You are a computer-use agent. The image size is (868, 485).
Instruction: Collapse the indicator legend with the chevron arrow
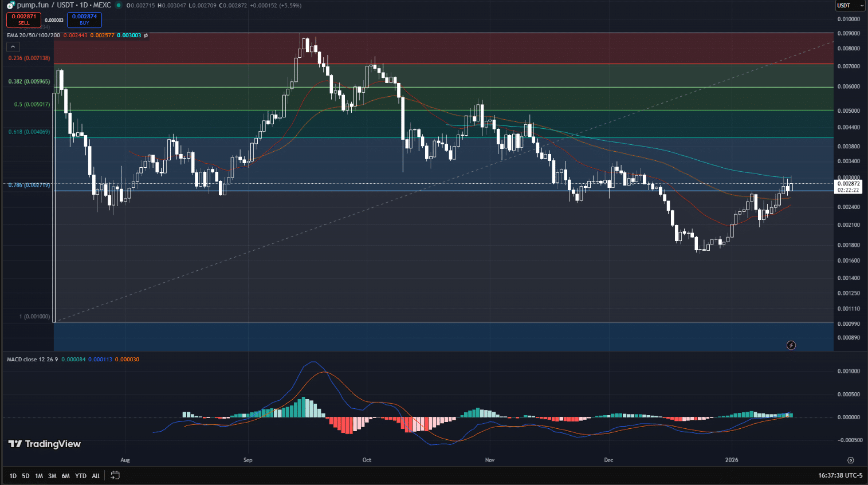13,46
